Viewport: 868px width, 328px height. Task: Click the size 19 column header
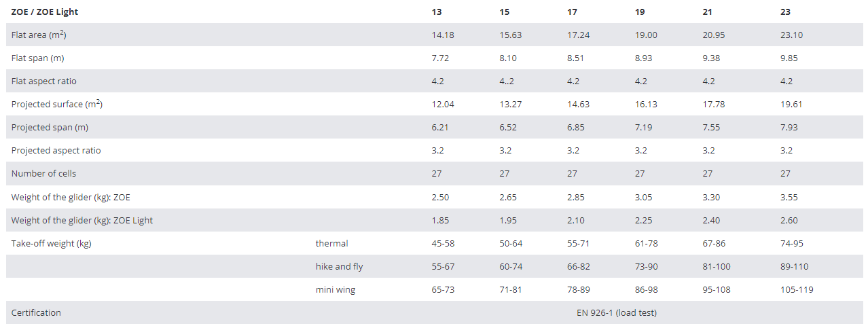[x=640, y=12]
